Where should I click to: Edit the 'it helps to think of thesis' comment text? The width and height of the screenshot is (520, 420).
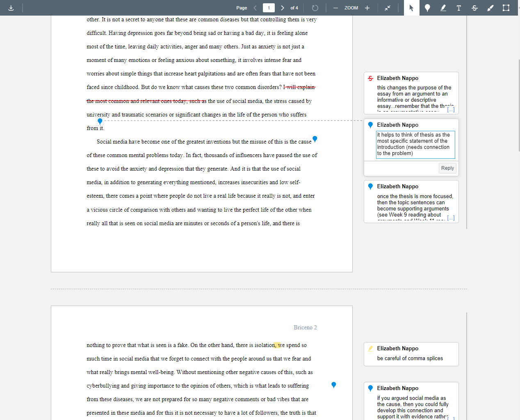point(415,144)
